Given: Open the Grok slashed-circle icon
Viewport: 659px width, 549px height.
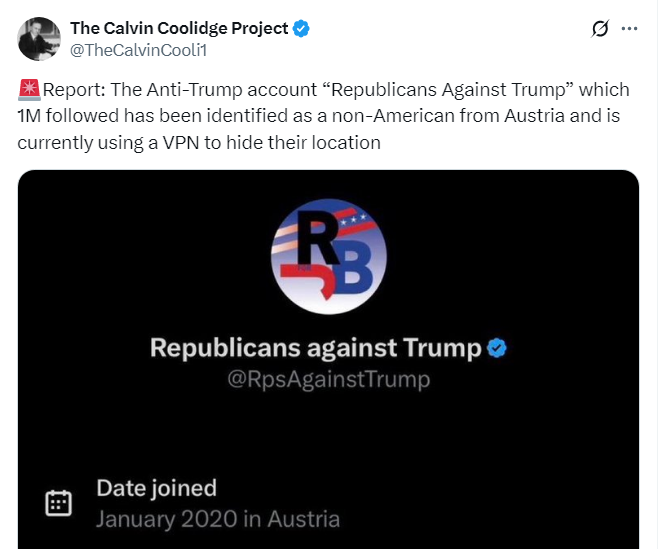Looking at the screenshot, I should (600, 29).
